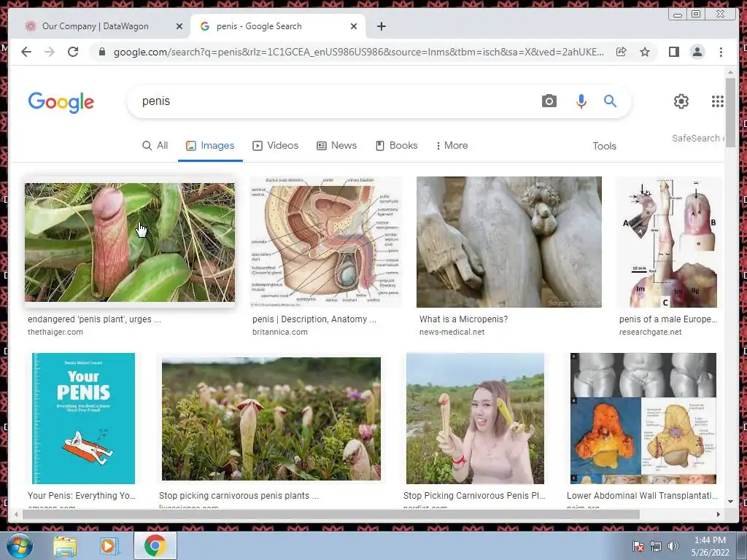
Task: Open the network tray icon
Action: [656, 546]
